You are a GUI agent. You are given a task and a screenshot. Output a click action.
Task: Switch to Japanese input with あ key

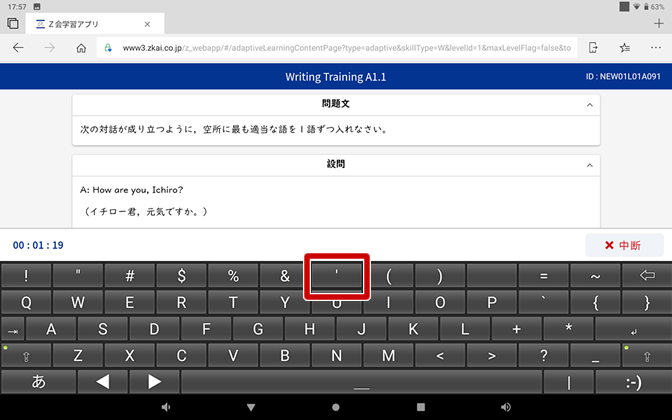(39, 382)
